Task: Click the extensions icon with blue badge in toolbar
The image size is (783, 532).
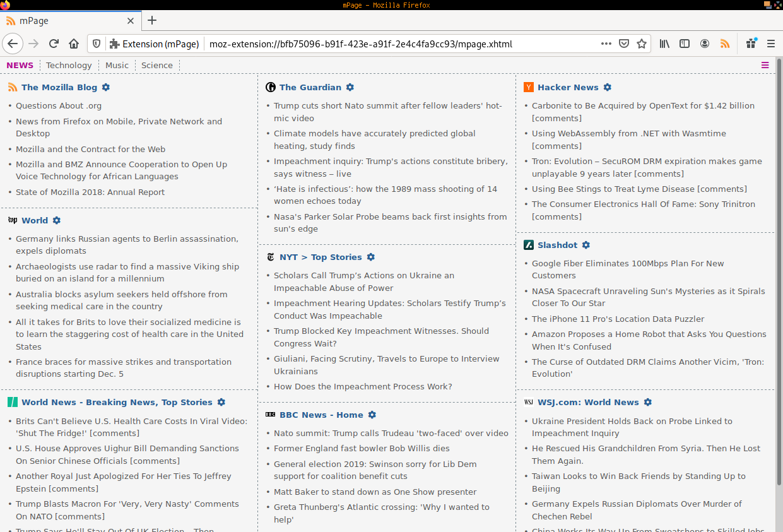Action: [x=751, y=44]
